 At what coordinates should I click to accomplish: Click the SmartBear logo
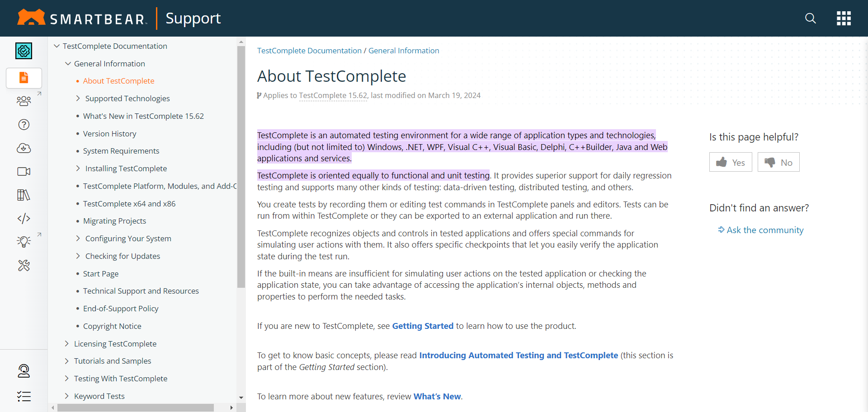pyautogui.click(x=82, y=18)
